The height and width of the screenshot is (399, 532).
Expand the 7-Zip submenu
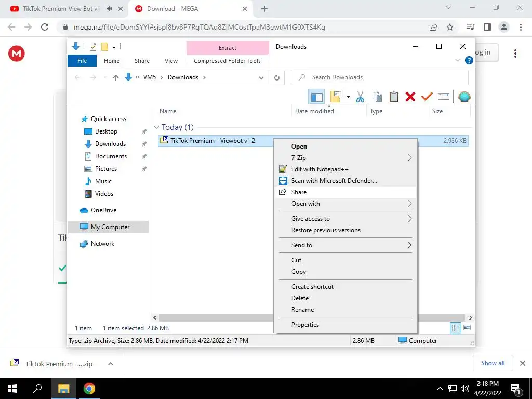pos(345,158)
